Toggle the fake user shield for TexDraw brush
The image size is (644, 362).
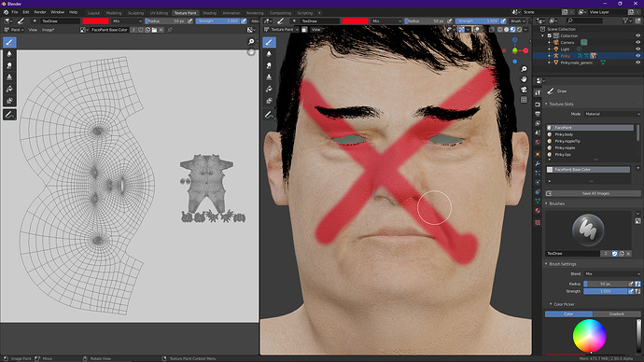tap(615, 254)
